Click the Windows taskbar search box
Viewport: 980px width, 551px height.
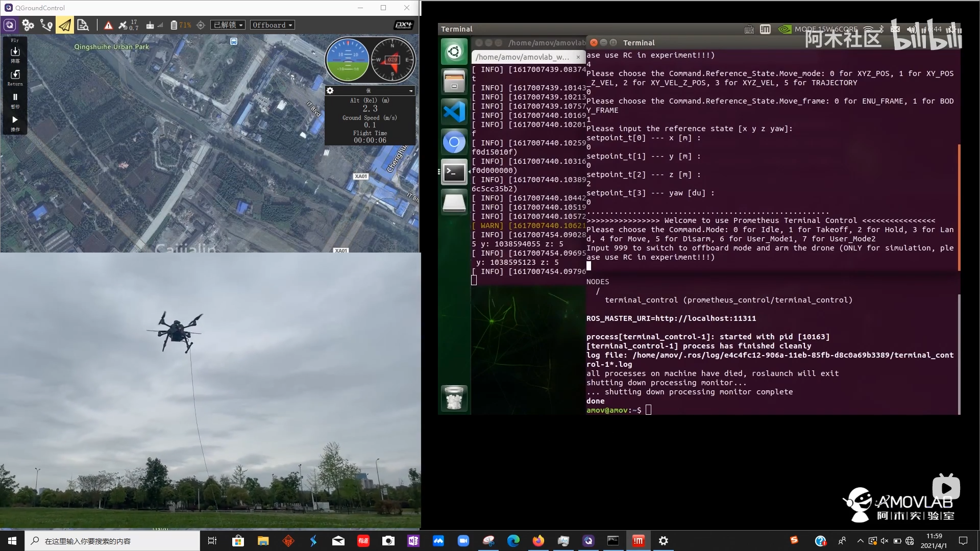point(112,541)
